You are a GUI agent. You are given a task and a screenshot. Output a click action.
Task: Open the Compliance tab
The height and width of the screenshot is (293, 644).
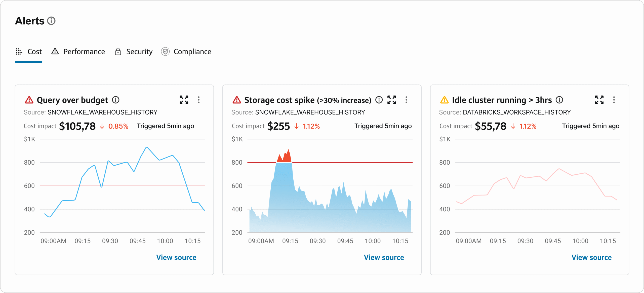click(186, 52)
